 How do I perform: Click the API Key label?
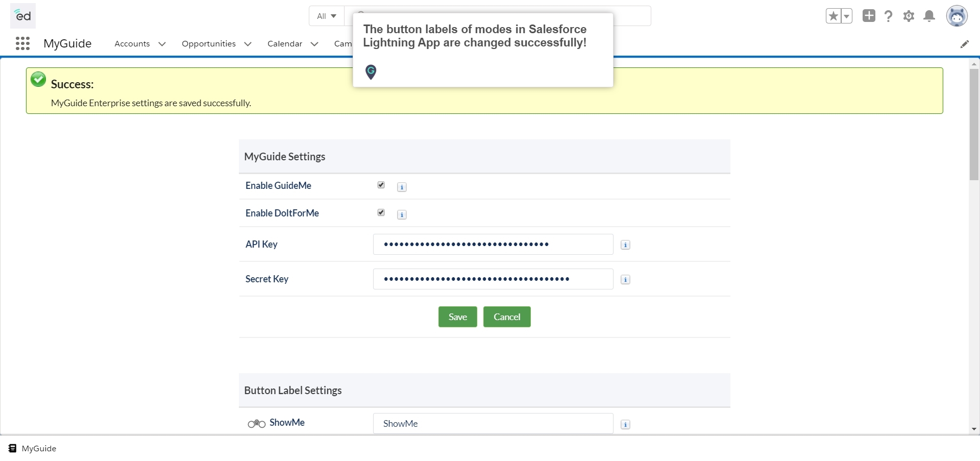coord(261,244)
